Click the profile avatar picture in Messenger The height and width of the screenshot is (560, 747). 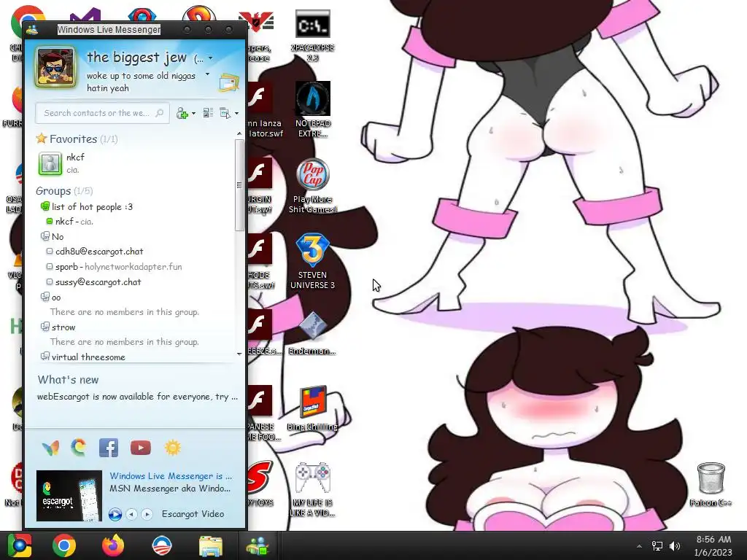click(55, 67)
